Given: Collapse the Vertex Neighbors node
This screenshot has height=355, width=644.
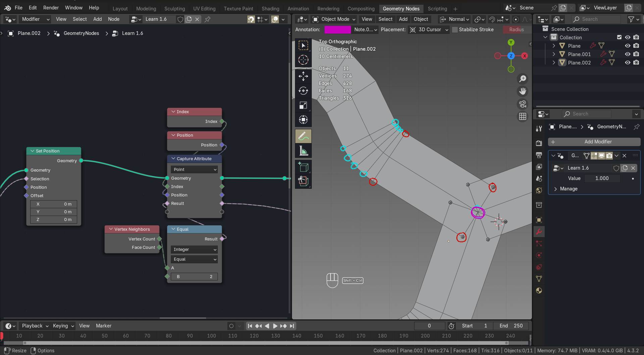Looking at the screenshot, I should [111, 229].
